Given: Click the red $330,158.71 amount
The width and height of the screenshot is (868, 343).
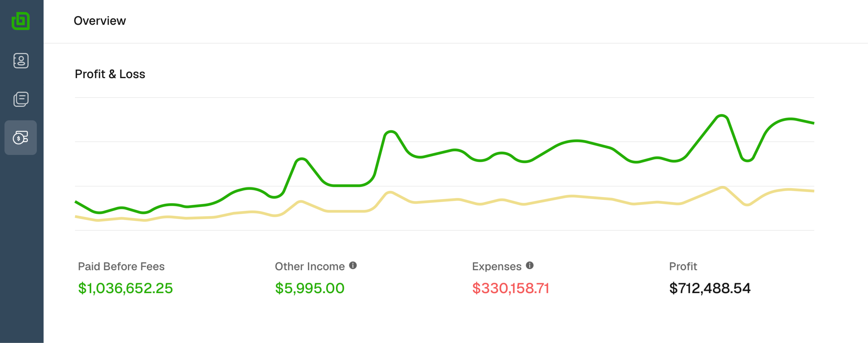Looking at the screenshot, I should tap(510, 288).
